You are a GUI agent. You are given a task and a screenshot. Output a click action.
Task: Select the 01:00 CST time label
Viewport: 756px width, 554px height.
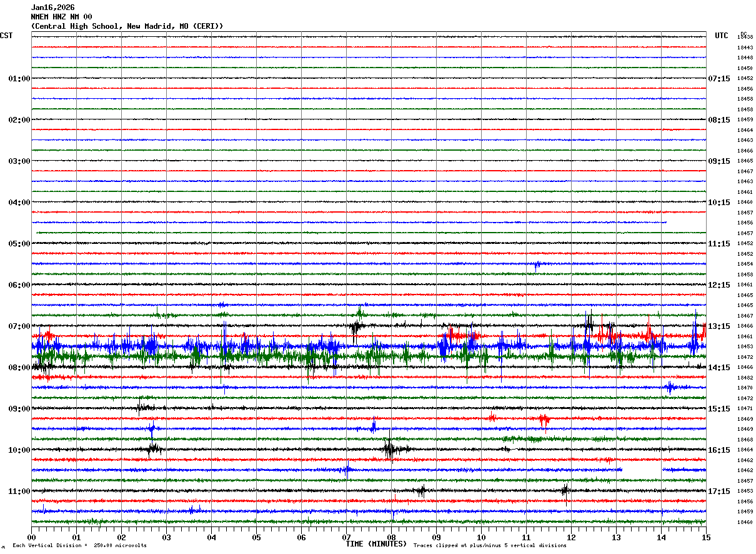click(19, 79)
